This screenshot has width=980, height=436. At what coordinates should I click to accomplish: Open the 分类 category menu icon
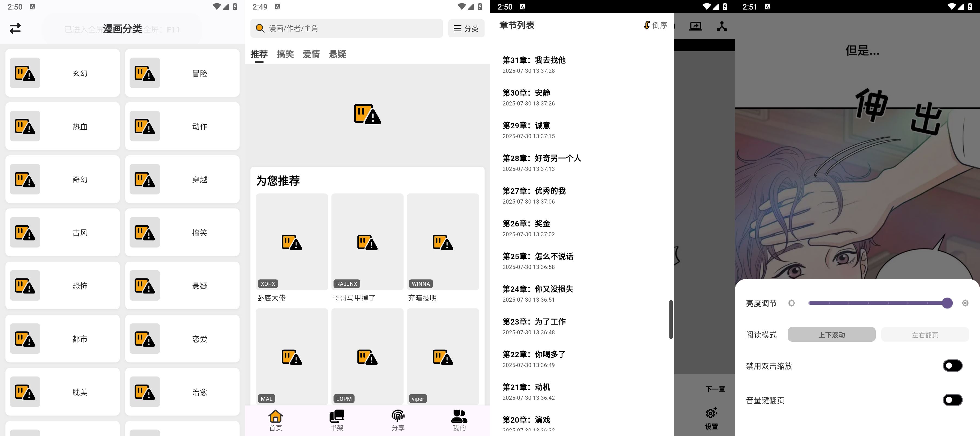[x=466, y=28]
